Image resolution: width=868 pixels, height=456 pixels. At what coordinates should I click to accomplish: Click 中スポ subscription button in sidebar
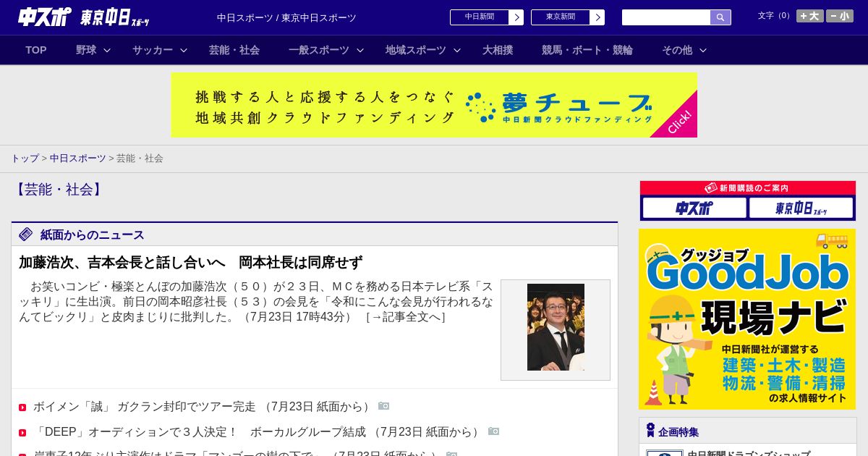tap(694, 208)
